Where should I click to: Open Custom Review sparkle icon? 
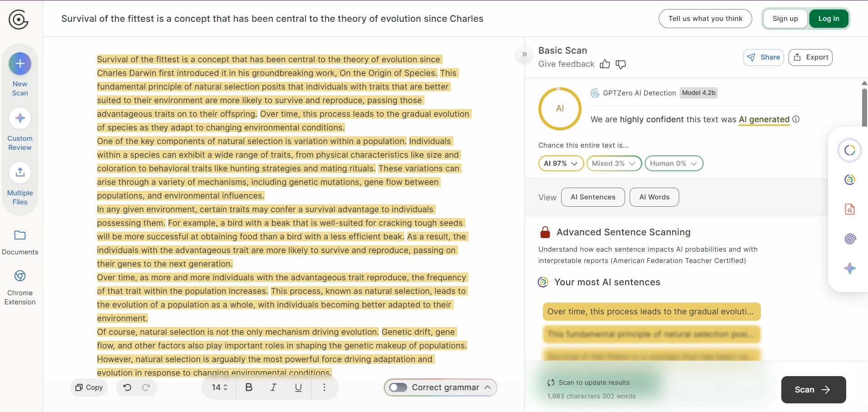pyautogui.click(x=20, y=118)
